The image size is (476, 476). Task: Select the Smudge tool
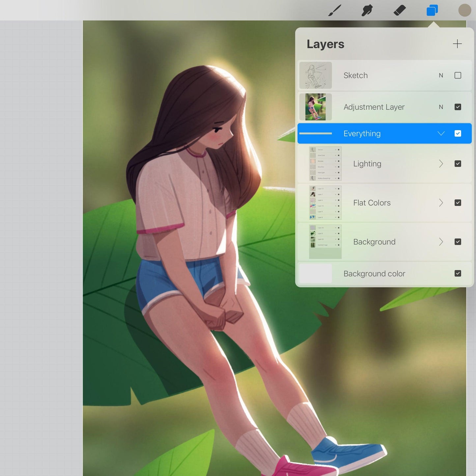tap(367, 10)
